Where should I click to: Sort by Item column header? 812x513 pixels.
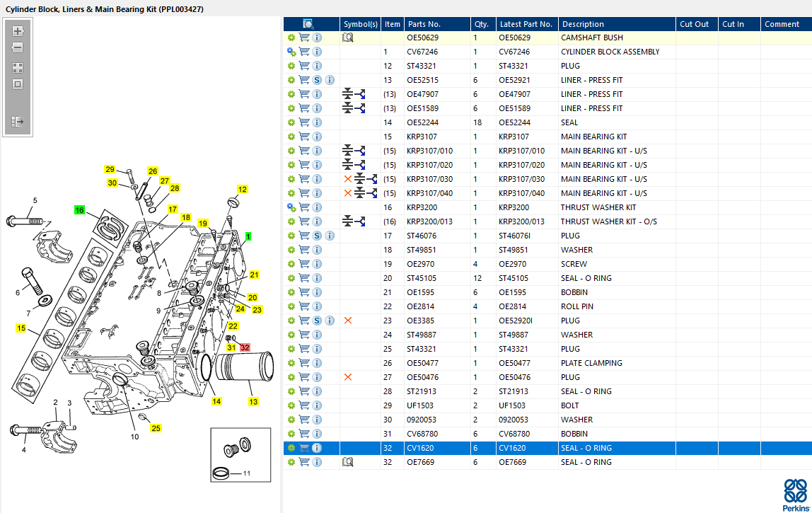tap(393, 24)
